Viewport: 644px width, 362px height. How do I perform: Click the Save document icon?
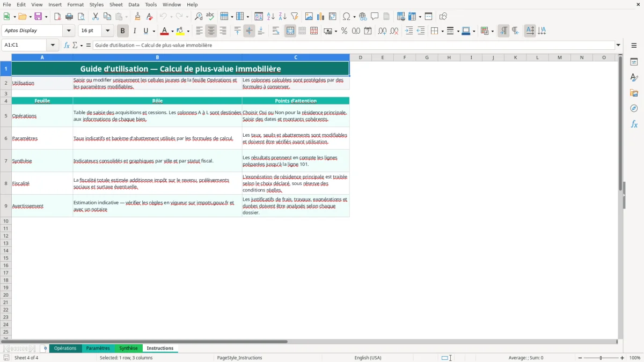click(38, 17)
